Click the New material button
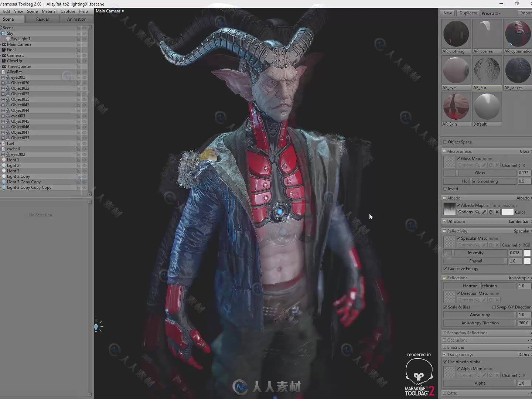 pos(447,13)
